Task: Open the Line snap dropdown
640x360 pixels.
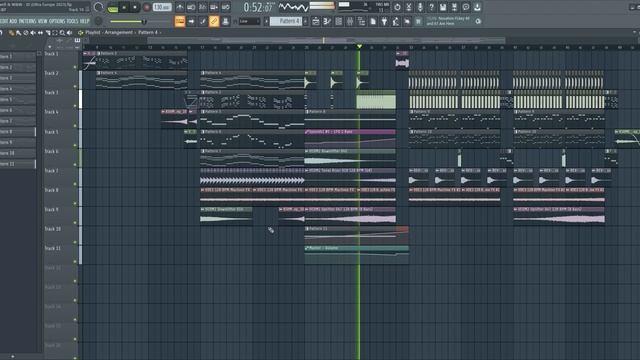Action: [x=249, y=21]
